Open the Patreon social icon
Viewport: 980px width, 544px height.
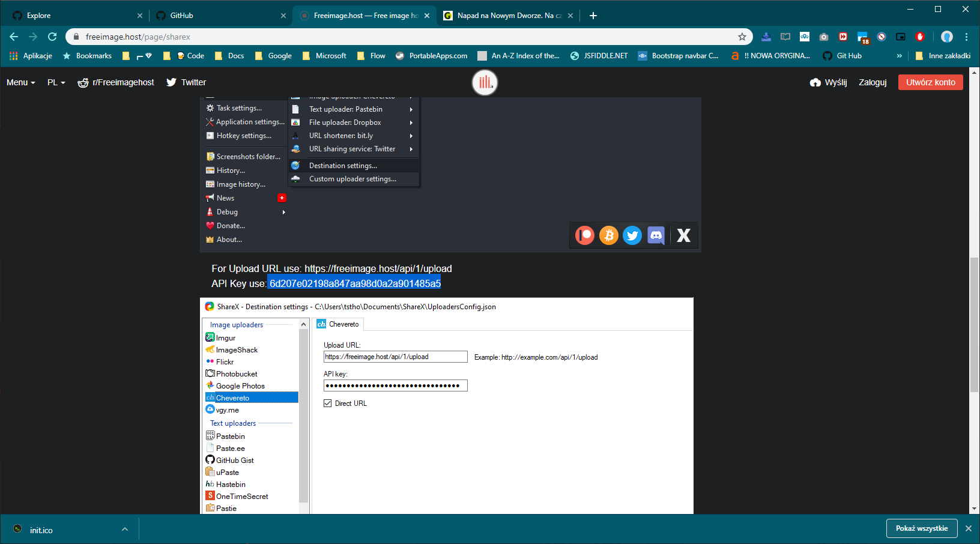(x=585, y=235)
